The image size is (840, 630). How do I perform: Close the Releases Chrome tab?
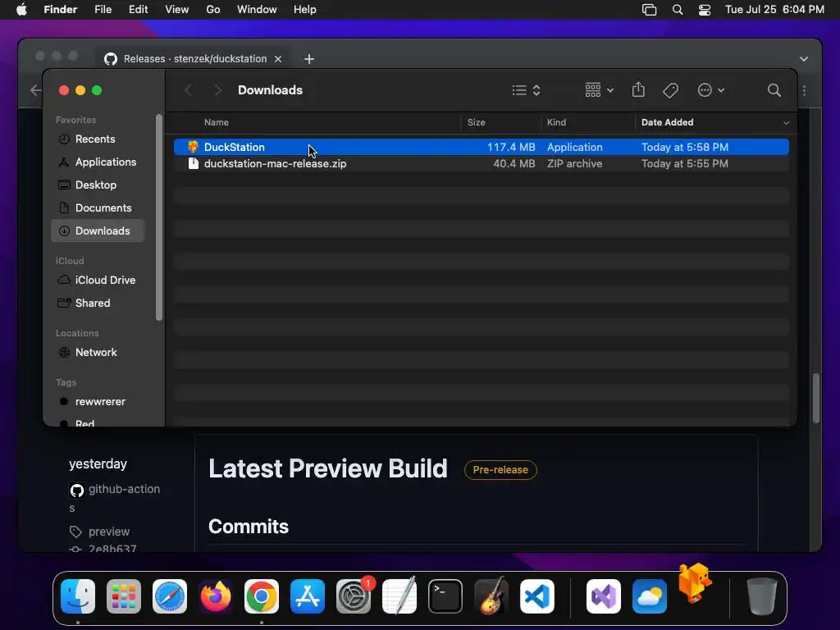[278, 59]
